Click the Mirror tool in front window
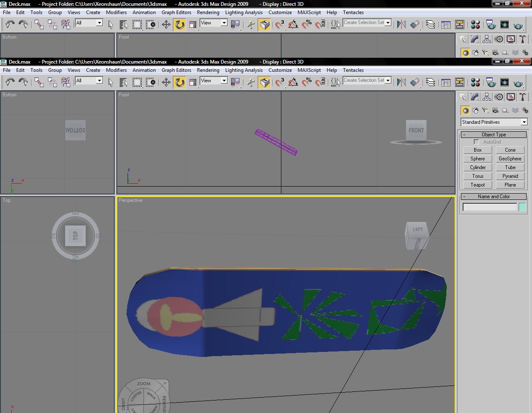Screen dimensions: 532x413 [401, 82]
